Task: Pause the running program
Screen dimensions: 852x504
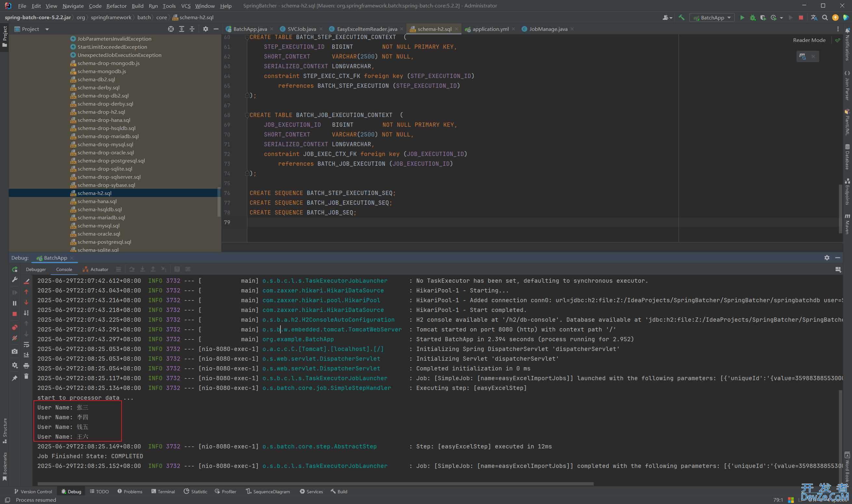Action: (15, 303)
